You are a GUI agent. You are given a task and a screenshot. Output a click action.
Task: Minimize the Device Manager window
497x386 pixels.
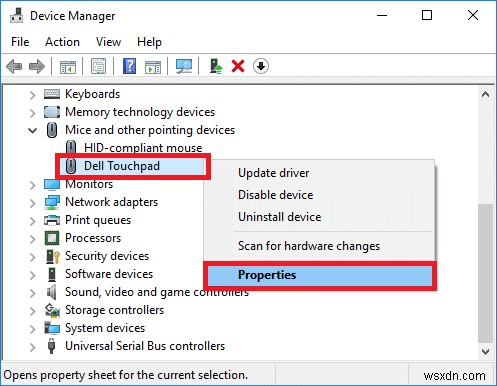(x=382, y=15)
